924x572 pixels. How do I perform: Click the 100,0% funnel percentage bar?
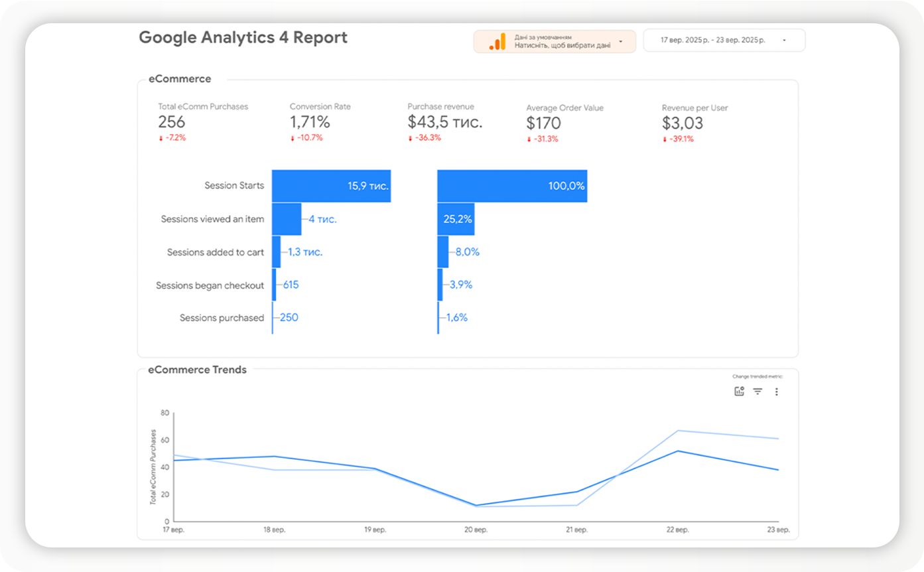coord(511,186)
